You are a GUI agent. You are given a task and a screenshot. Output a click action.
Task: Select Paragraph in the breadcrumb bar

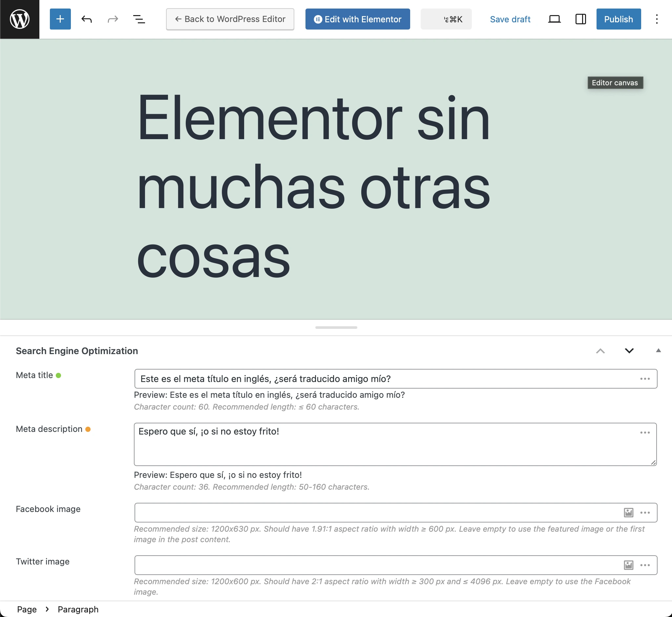78,609
